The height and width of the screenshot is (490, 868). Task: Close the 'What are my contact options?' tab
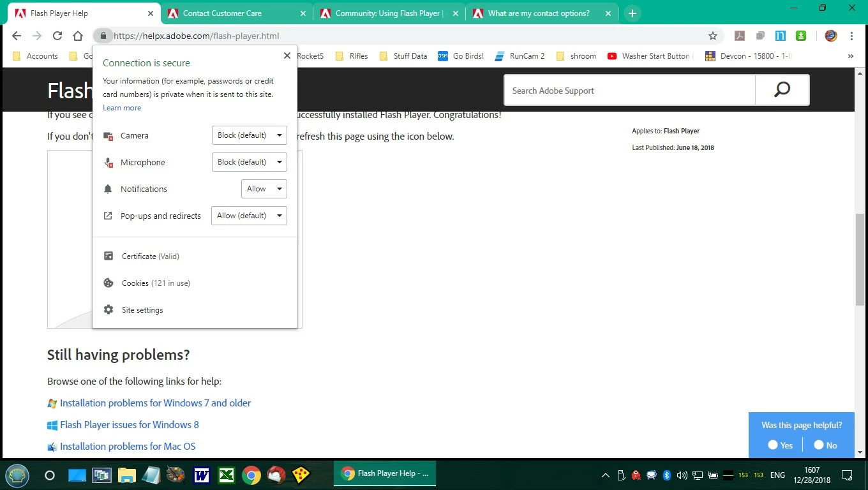tap(608, 13)
